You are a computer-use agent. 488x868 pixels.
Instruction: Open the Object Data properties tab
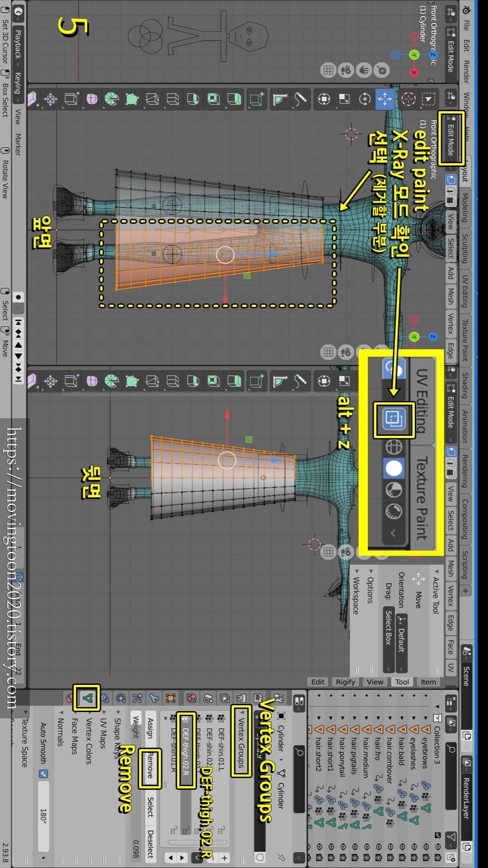(x=88, y=698)
